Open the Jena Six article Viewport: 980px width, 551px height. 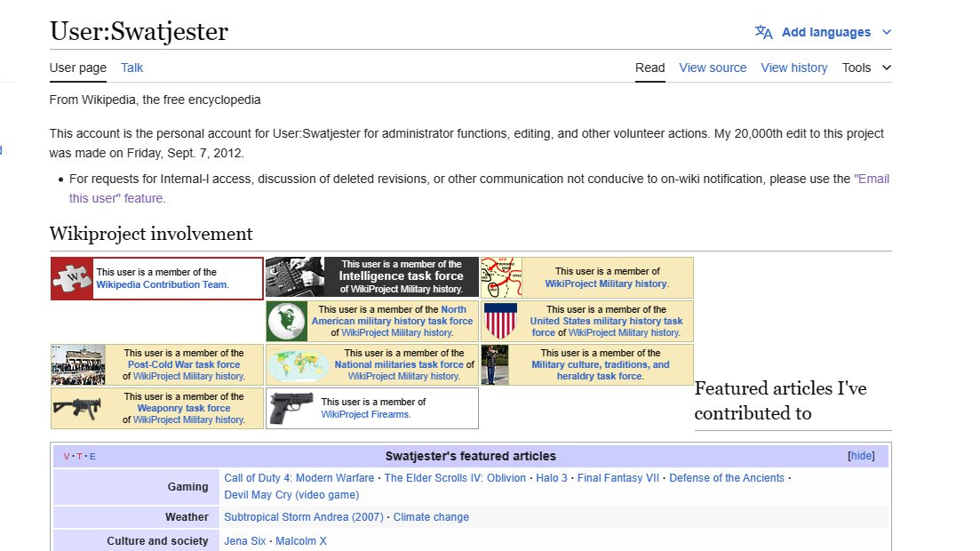tap(245, 541)
